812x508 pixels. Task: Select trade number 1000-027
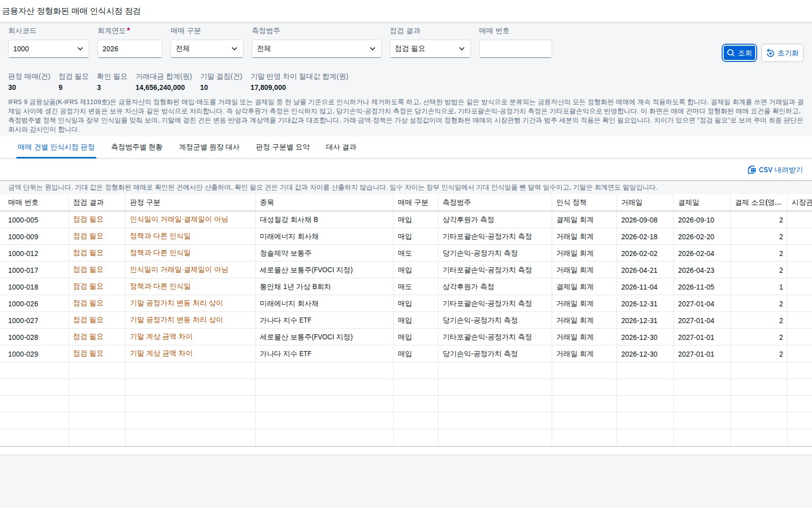23,321
